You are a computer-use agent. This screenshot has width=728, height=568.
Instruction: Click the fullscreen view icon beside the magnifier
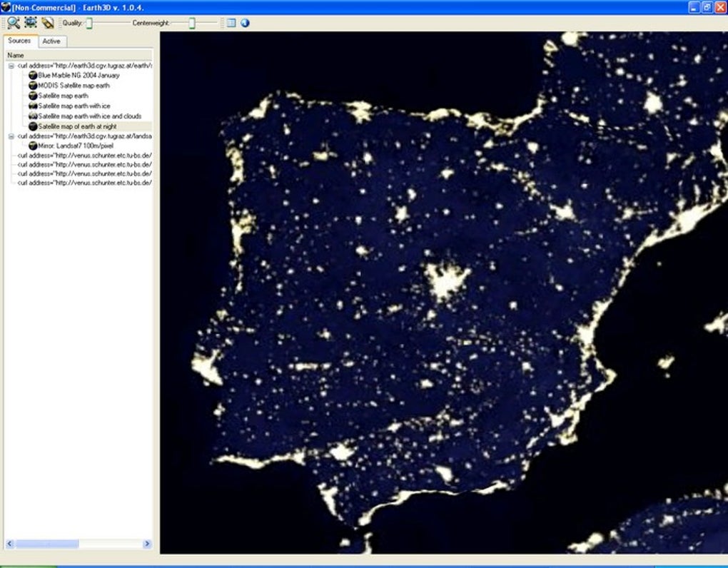click(31, 22)
